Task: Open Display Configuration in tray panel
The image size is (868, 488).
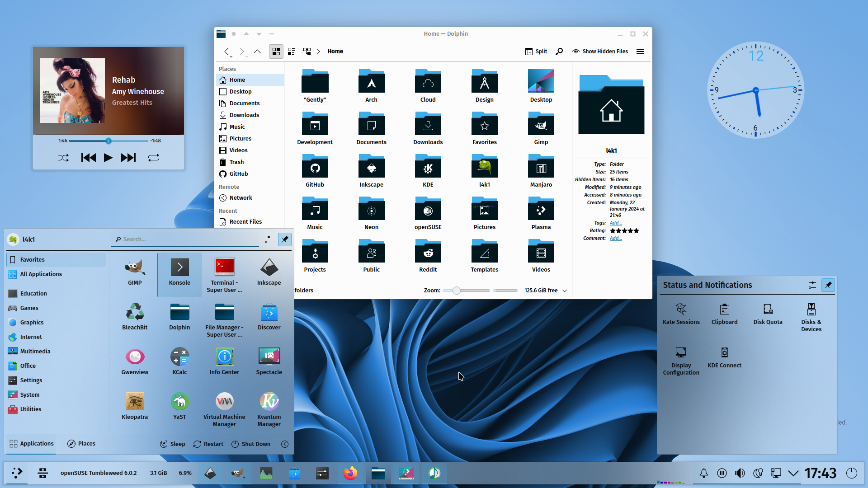Action: [681, 361]
